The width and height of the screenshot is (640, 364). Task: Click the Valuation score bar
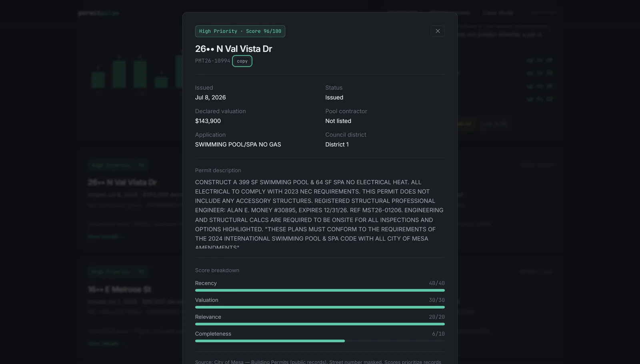tap(320, 307)
